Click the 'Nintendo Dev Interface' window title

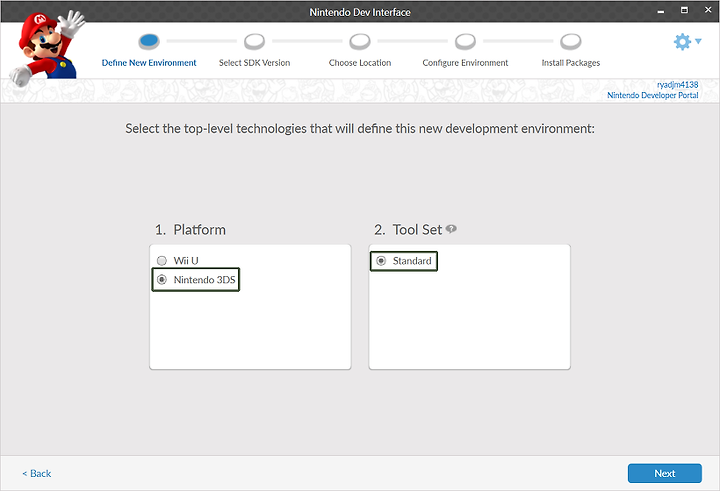click(360, 12)
